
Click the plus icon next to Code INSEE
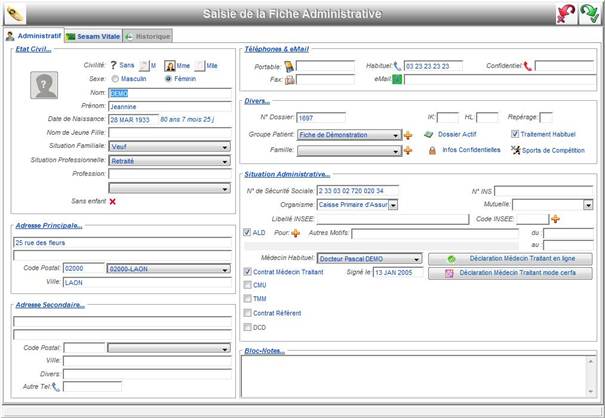point(555,219)
